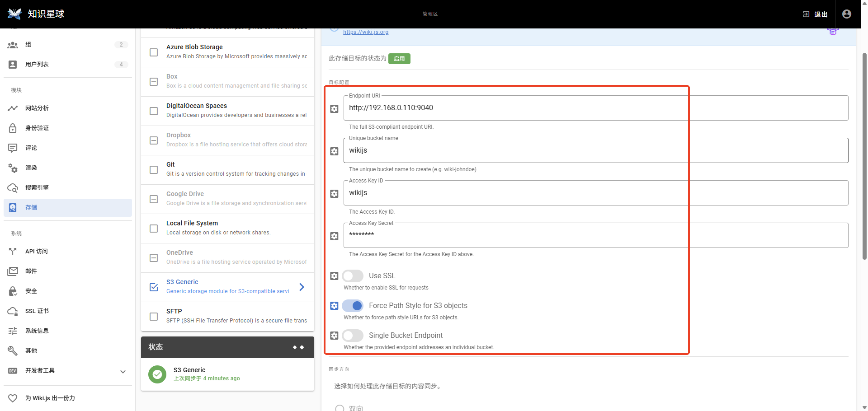Screen dimensions: 868x411
Task: Click the 网站分析 analytics icon
Action: [x=13, y=108]
